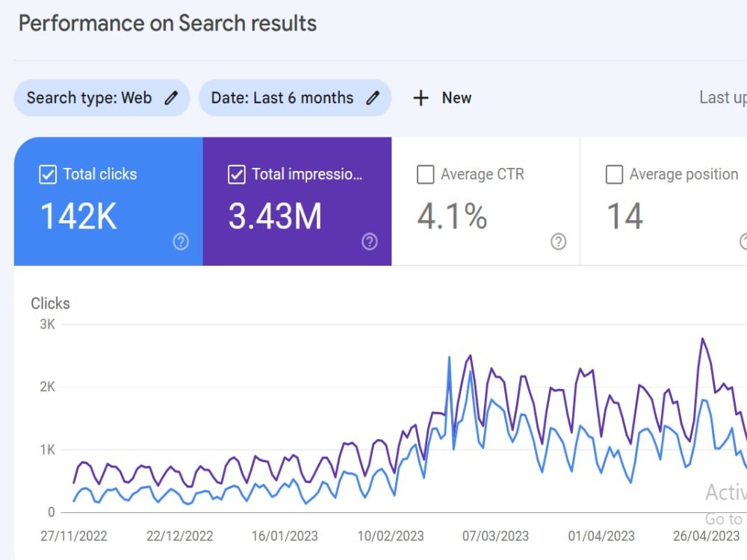The height and width of the screenshot is (560, 747).
Task: Open the Search type: Web filter chip
Action: click(102, 98)
